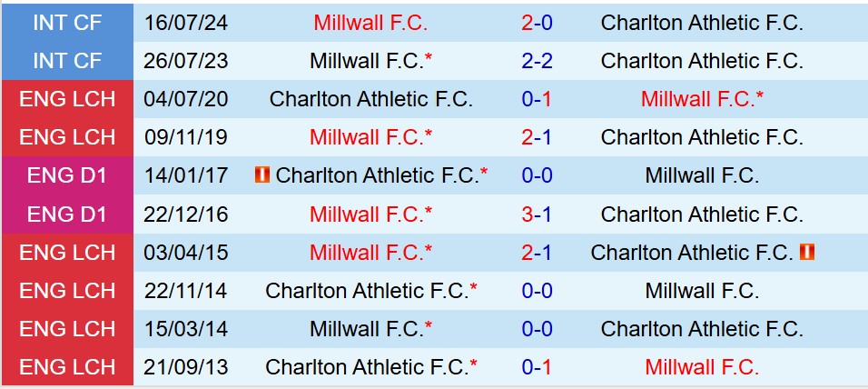Image resolution: width=868 pixels, height=389 pixels.
Task: Click red card icon in 14/01/17 row
Action: click(x=262, y=175)
